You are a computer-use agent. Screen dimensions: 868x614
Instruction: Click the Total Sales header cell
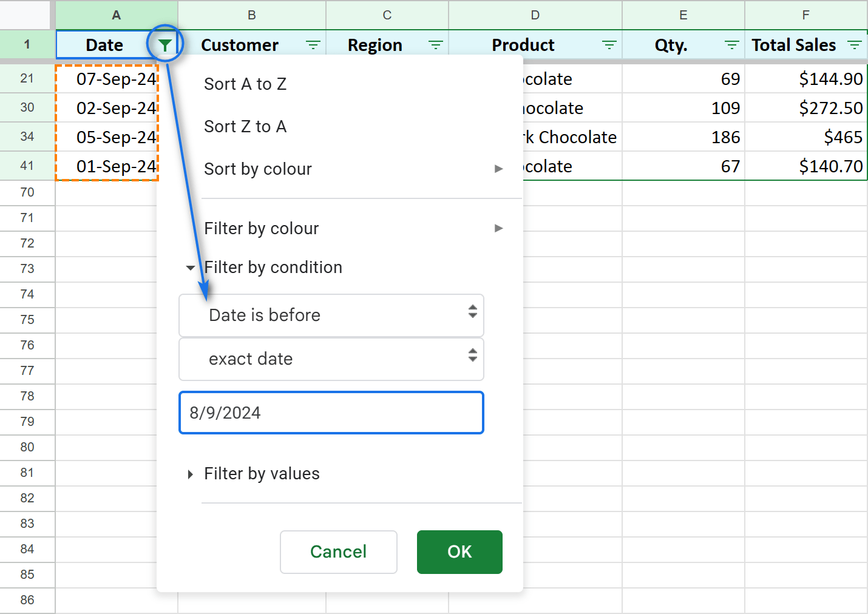click(x=806, y=45)
